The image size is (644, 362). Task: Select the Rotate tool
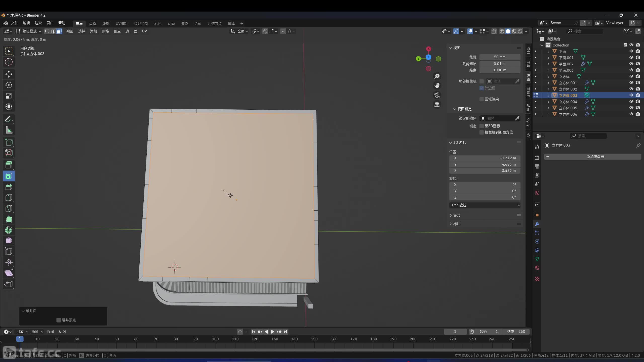(9, 85)
